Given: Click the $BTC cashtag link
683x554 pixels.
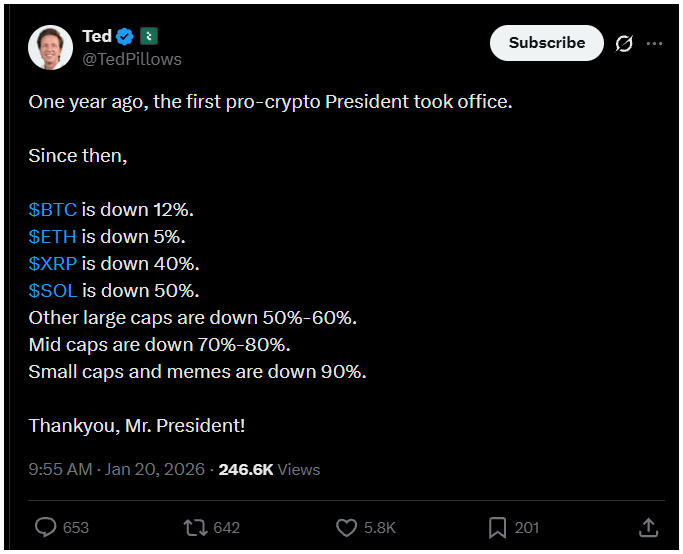Looking at the screenshot, I should point(52,210).
